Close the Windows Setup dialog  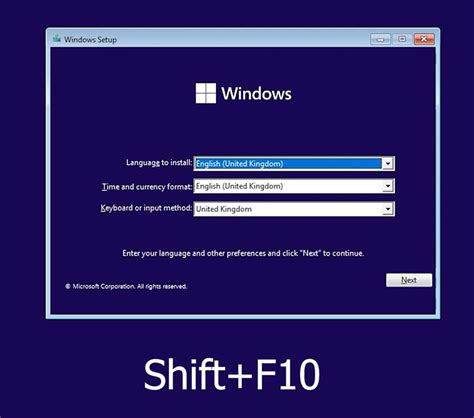tap(424, 39)
